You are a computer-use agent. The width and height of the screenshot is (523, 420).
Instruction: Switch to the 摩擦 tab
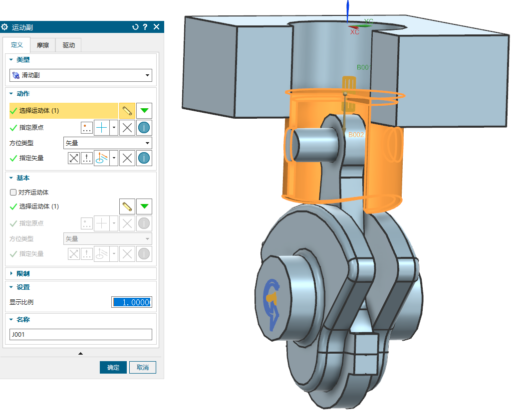(x=43, y=45)
